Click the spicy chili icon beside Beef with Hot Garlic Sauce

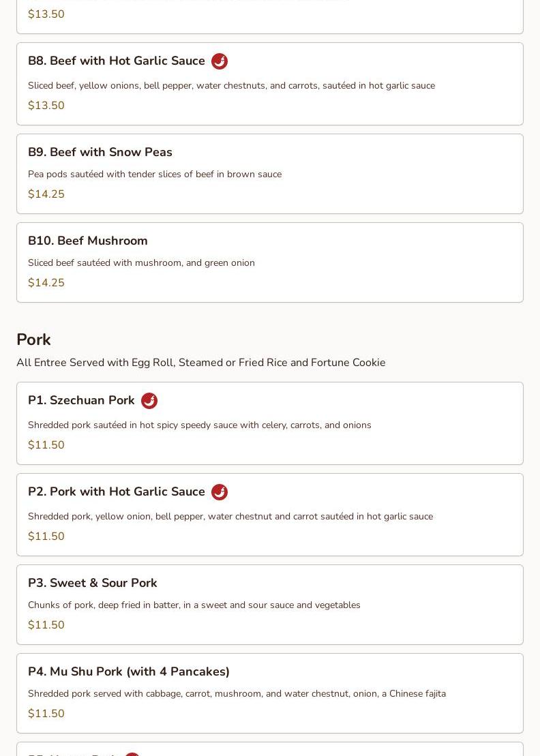coord(220,61)
